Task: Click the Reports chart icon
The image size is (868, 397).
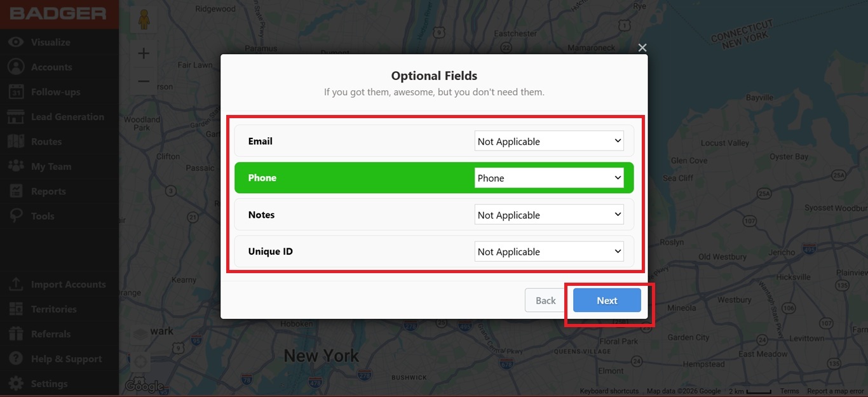Action: pyautogui.click(x=16, y=191)
